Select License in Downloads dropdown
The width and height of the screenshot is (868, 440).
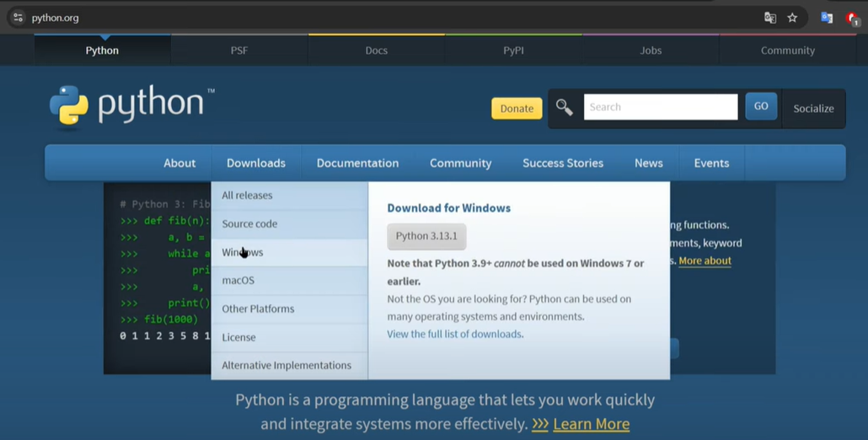click(x=290, y=337)
